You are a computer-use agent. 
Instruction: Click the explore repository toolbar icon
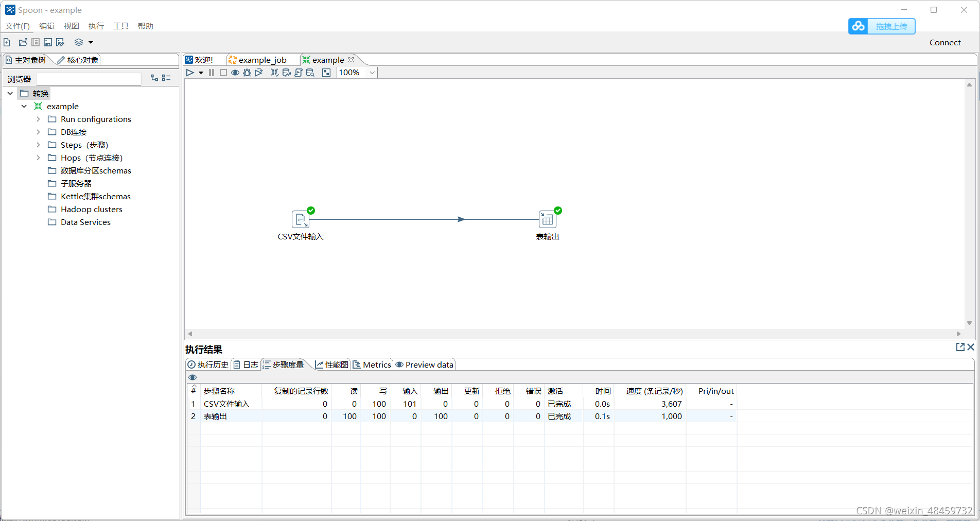[36, 42]
